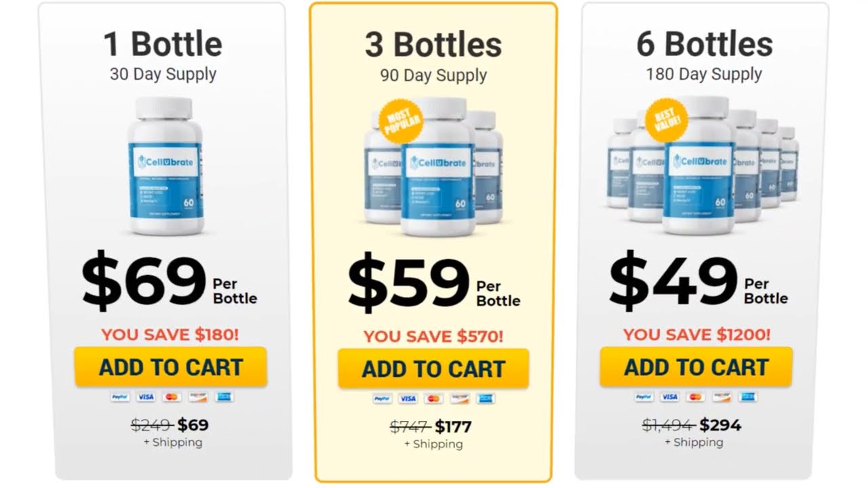The width and height of the screenshot is (868, 488).
Task: Click the PayPal icon under 6 Bottles
Action: tap(644, 397)
